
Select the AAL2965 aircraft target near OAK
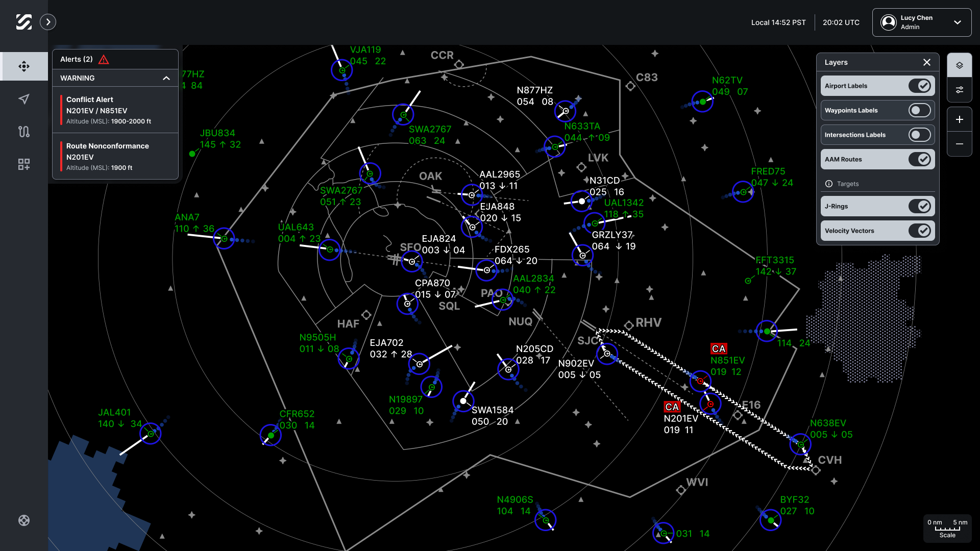472,195
